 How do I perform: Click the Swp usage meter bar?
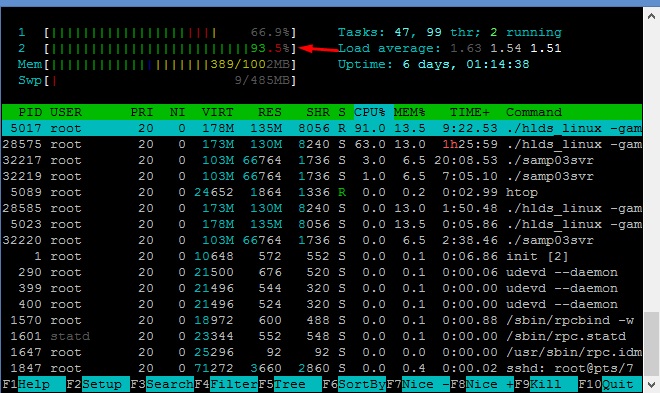coord(170,80)
